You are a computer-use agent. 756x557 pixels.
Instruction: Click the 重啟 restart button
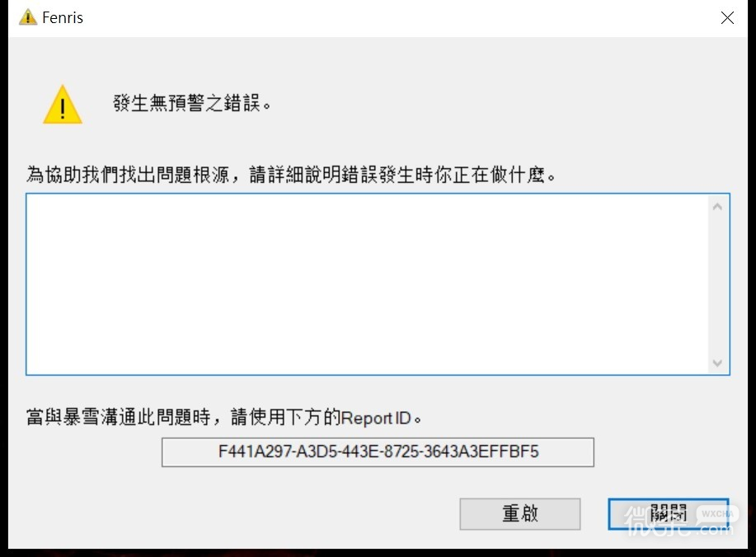coord(519,513)
